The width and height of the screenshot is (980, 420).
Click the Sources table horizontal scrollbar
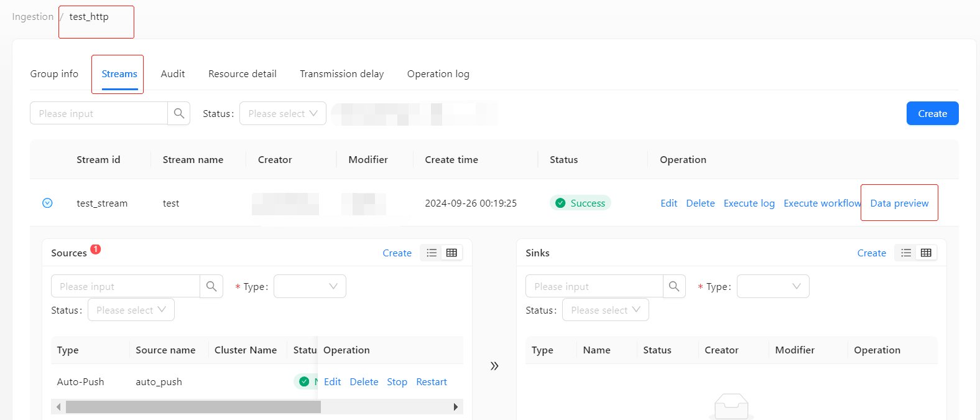(193, 407)
